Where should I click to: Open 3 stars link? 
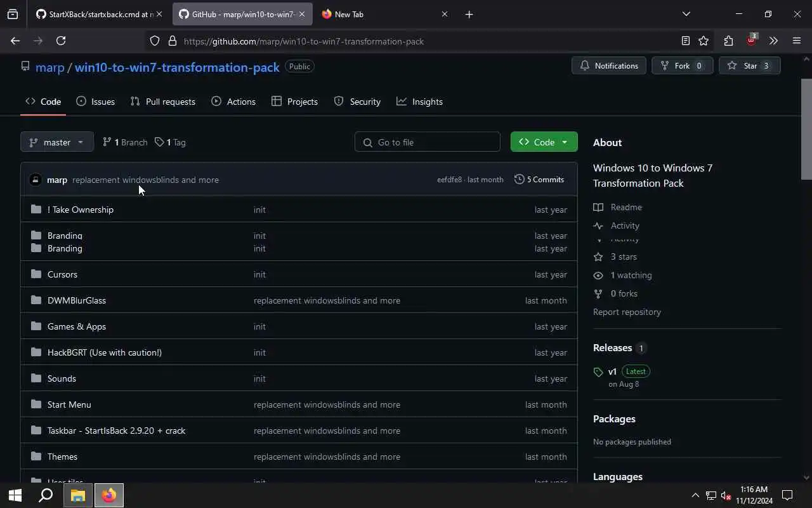[x=615, y=257]
